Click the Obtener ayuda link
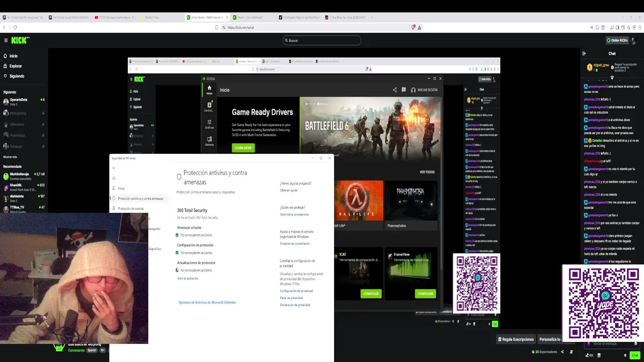 289,191
